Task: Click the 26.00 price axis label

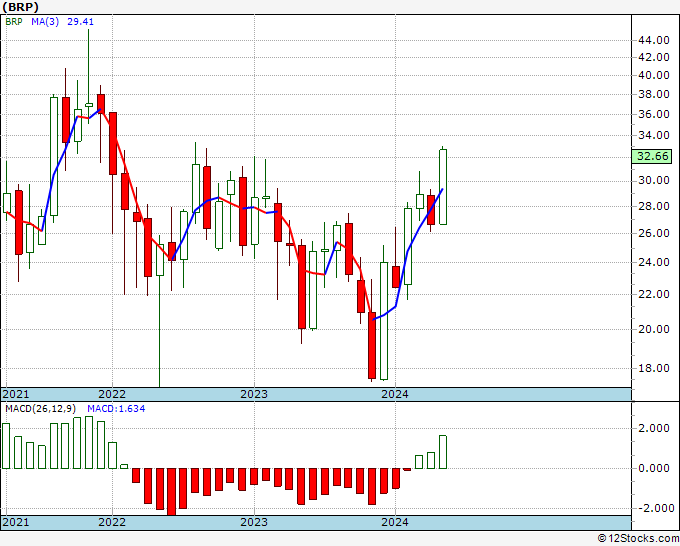Action: coord(654,233)
